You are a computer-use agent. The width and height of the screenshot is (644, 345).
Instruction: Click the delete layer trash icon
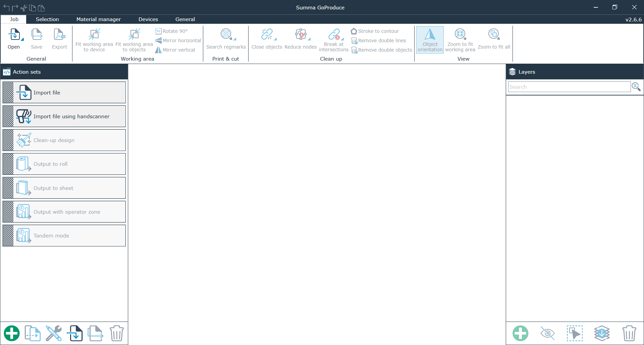629,333
